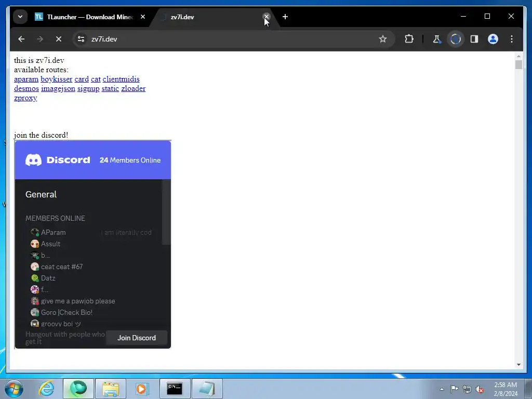
Task: Open the media player taskbar icon
Action: (x=142, y=389)
